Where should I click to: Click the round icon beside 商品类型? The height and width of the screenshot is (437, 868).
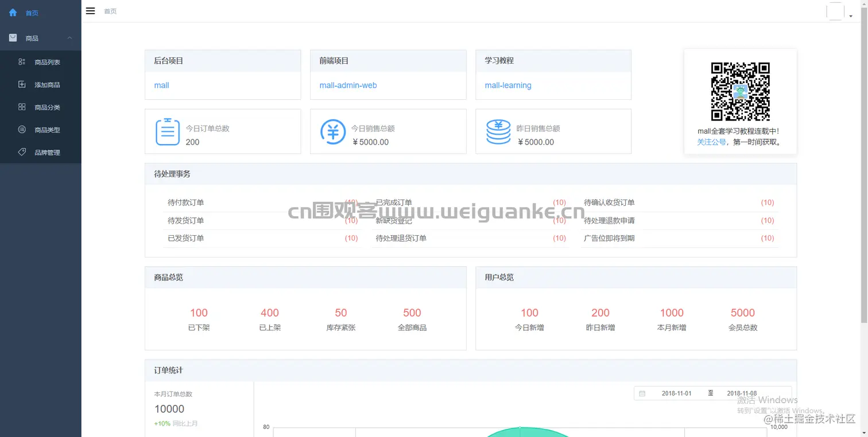22,130
